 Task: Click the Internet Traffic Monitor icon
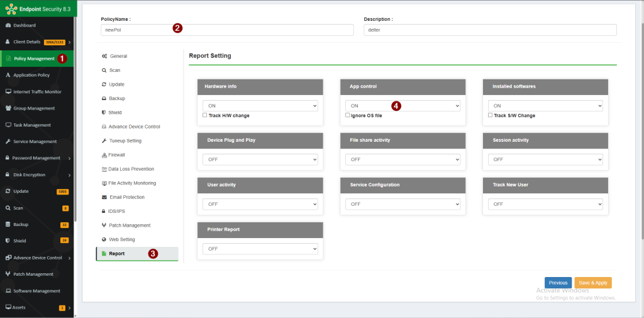(x=8, y=92)
